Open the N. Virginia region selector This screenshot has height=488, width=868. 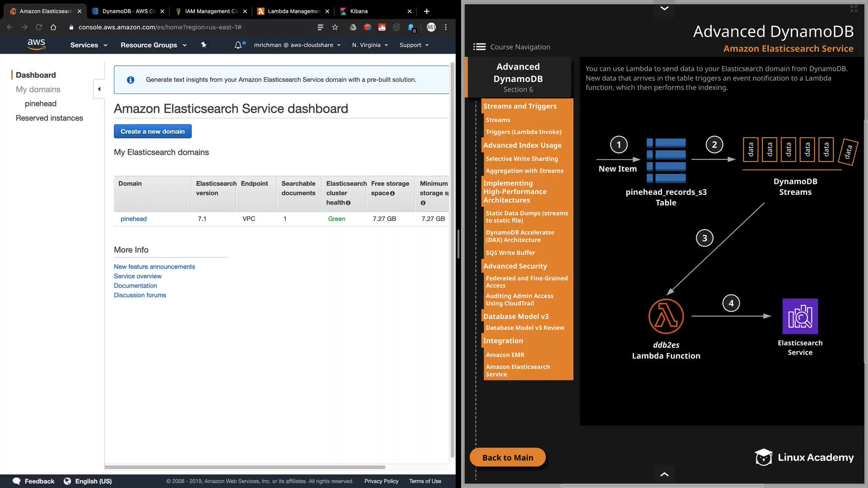pyautogui.click(x=370, y=45)
